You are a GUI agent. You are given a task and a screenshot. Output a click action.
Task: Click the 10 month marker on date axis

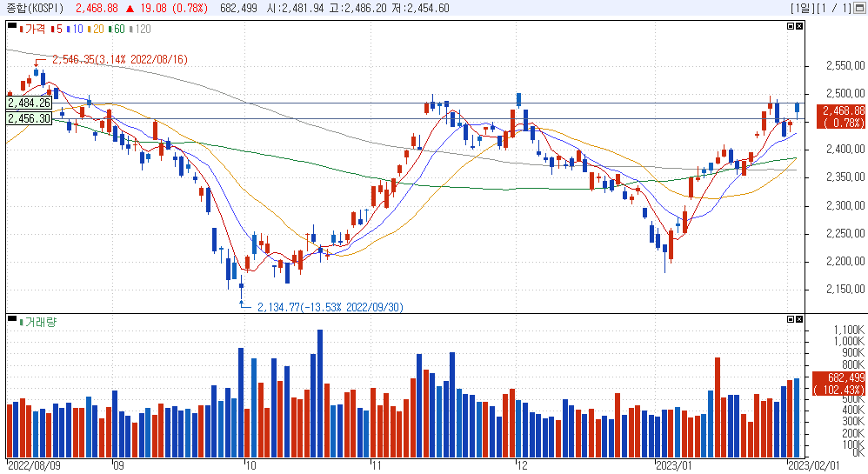coord(250,465)
